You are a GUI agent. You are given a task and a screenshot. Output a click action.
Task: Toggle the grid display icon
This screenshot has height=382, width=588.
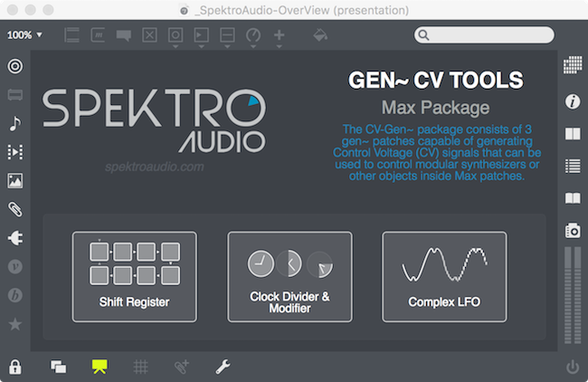tap(140, 367)
